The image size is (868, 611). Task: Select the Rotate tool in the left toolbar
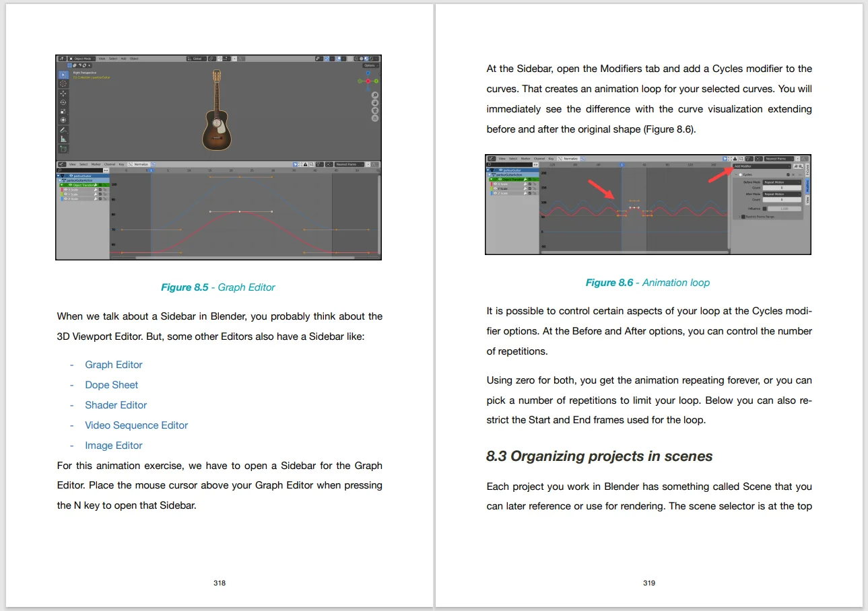(x=63, y=102)
